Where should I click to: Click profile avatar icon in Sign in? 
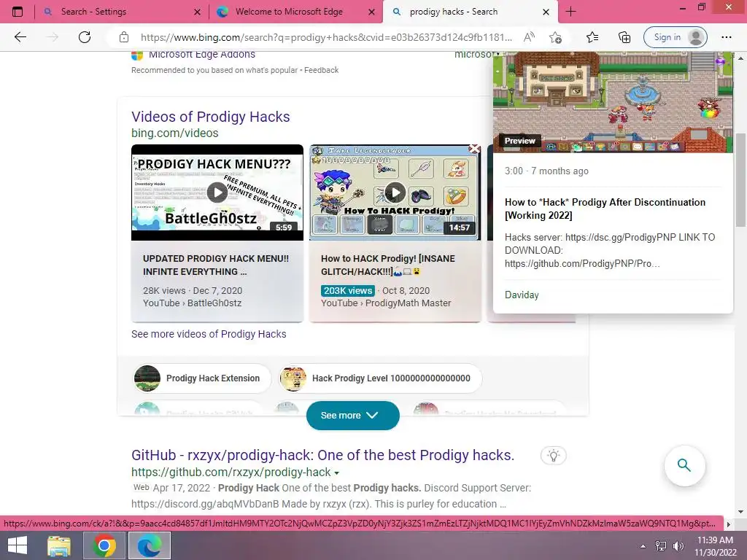tap(695, 37)
